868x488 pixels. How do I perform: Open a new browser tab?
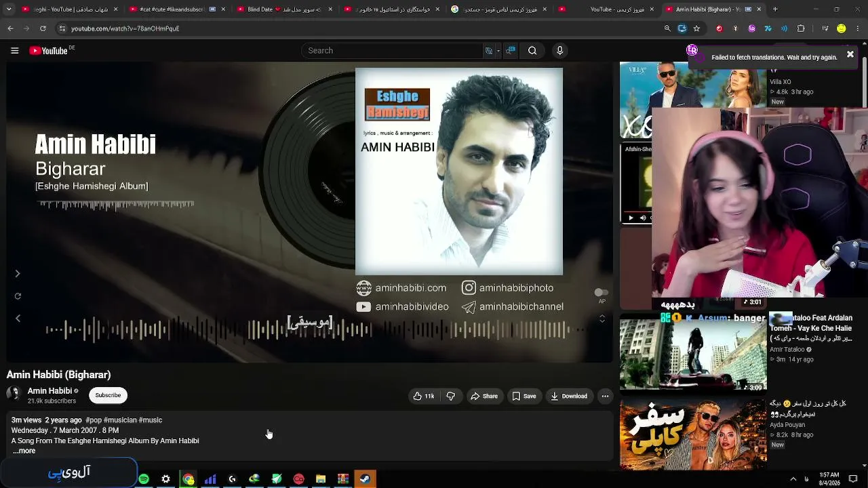(x=775, y=9)
